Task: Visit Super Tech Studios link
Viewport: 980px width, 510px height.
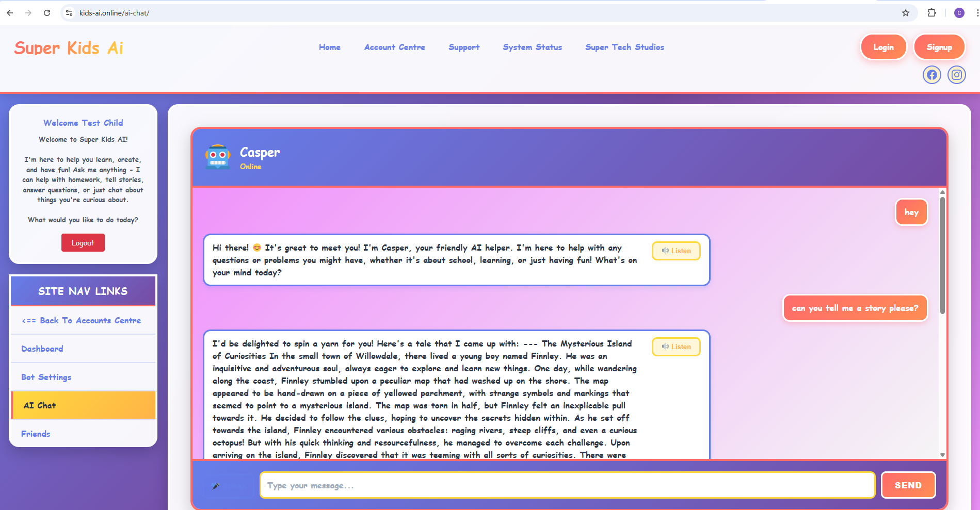Action: click(625, 47)
